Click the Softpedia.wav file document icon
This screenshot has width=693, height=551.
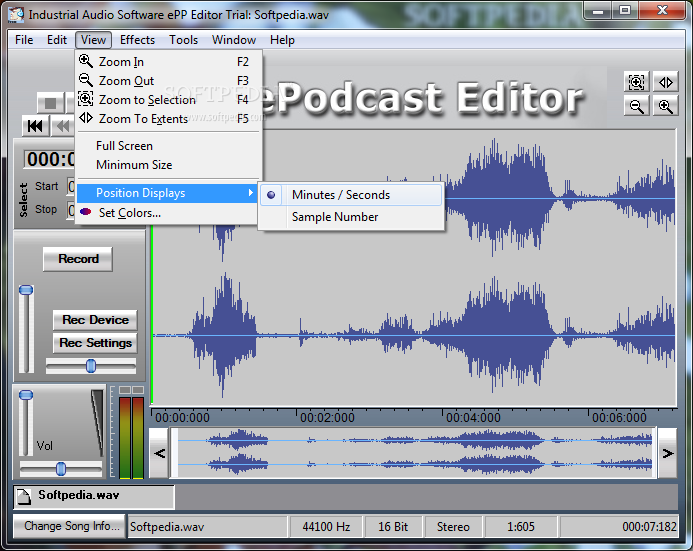point(24,497)
